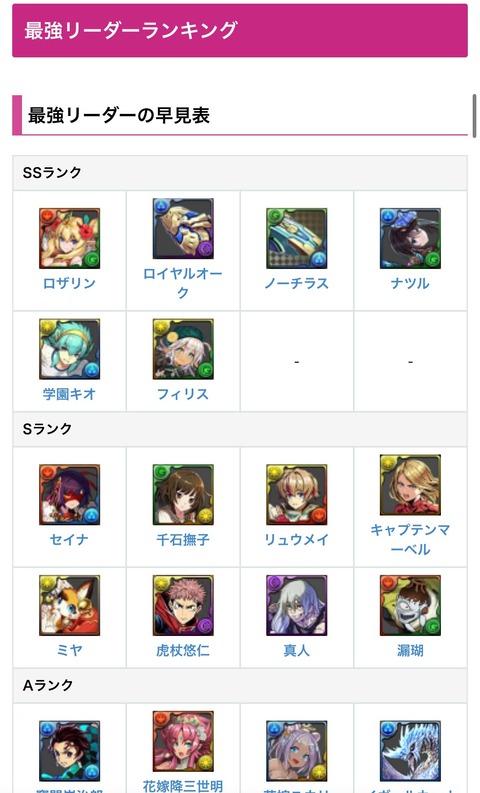Open the 花嫁降三世明 character thumbnail

(x=183, y=741)
